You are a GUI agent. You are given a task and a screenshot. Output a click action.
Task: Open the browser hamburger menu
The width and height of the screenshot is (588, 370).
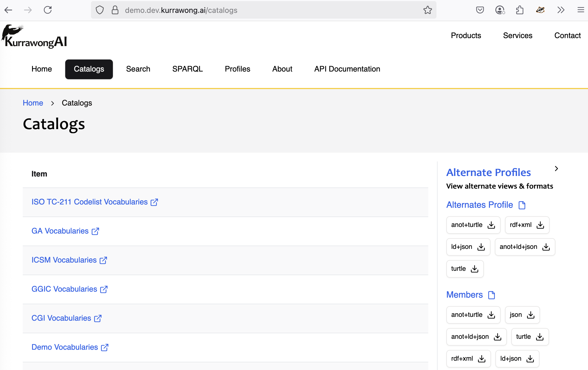click(581, 10)
